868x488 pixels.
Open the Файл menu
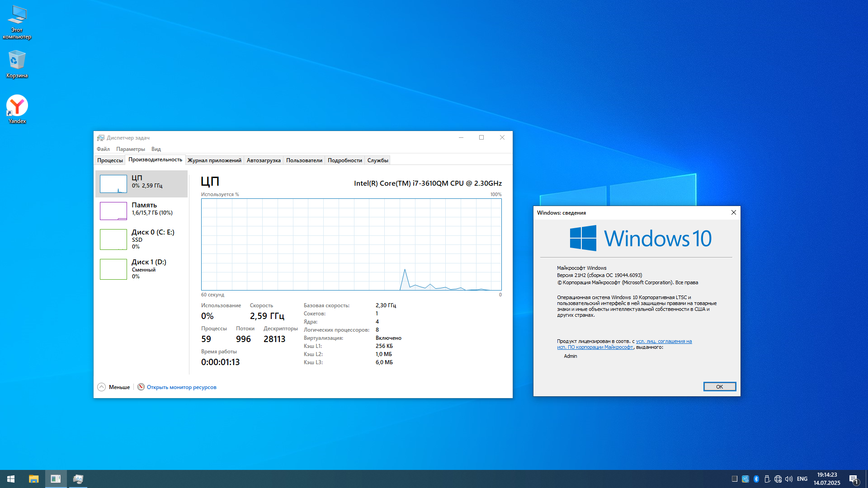(x=103, y=149)
